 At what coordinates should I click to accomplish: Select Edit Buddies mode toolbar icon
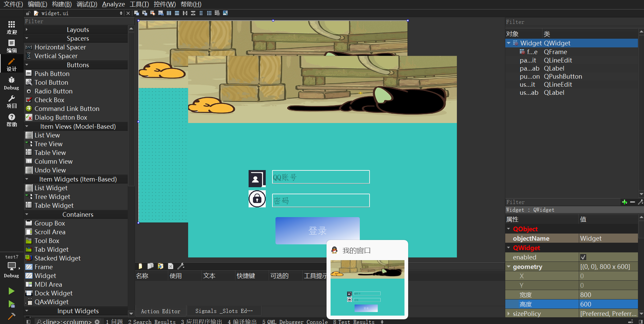coord(153,13)
